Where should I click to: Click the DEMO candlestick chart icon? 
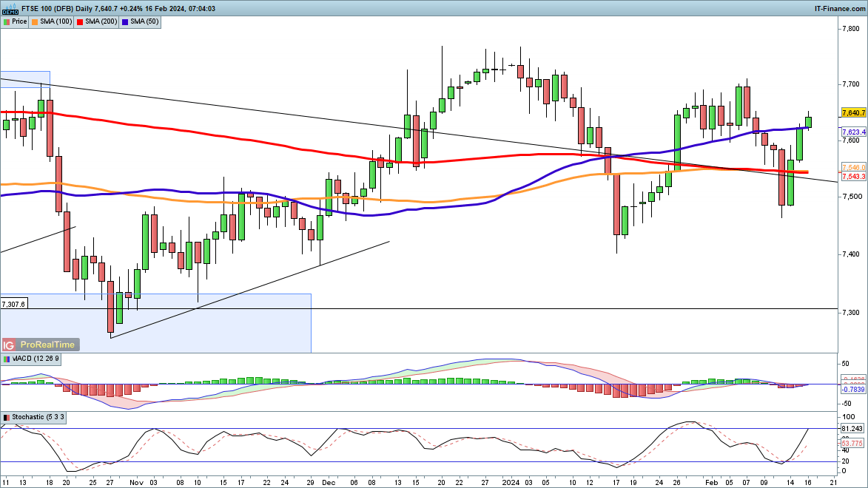[x=10, y=8]
